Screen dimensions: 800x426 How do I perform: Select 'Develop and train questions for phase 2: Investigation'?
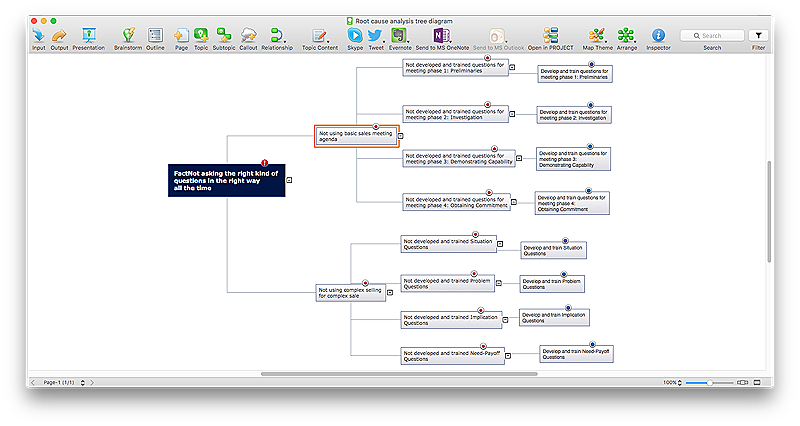[574, 115]
